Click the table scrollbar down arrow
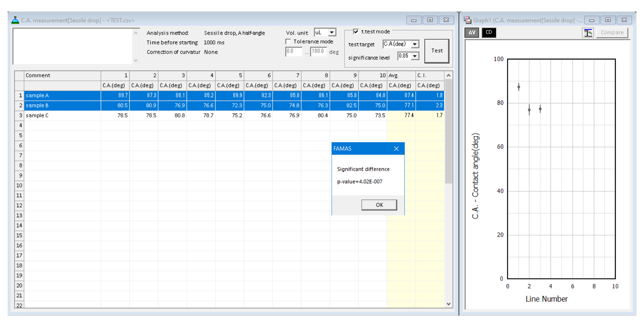 pos(449,304)
